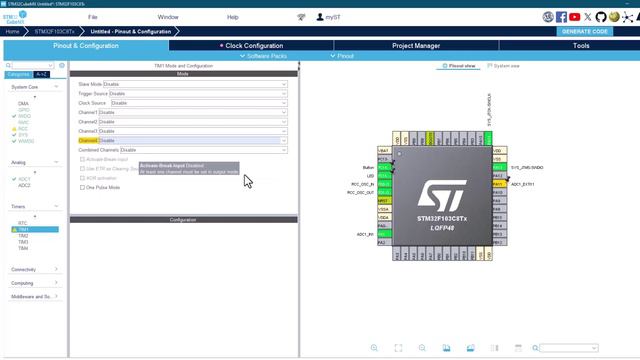Open the File menu
Image resolution: width=640 pixels, height=360 pixels.
93,17
